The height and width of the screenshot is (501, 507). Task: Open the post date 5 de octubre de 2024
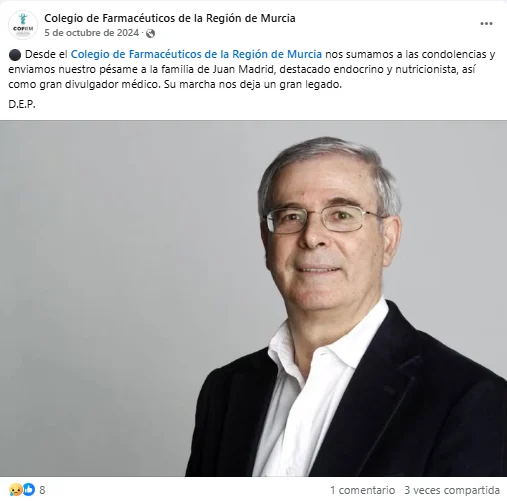coord(92,33)
